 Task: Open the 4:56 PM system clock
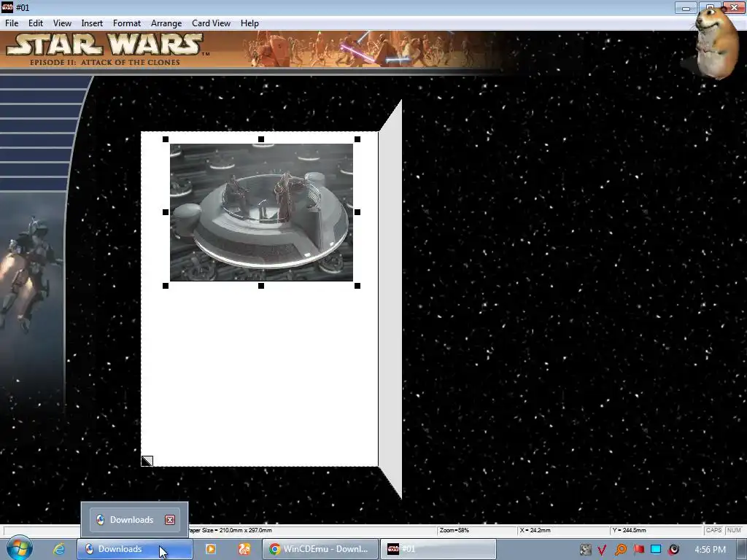pos(711,550)
